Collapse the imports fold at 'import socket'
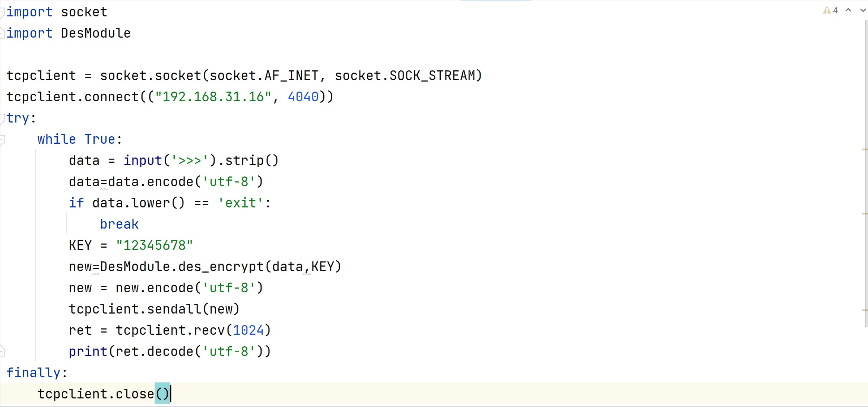This screenshot has width=868, height=407. (2, 12)
